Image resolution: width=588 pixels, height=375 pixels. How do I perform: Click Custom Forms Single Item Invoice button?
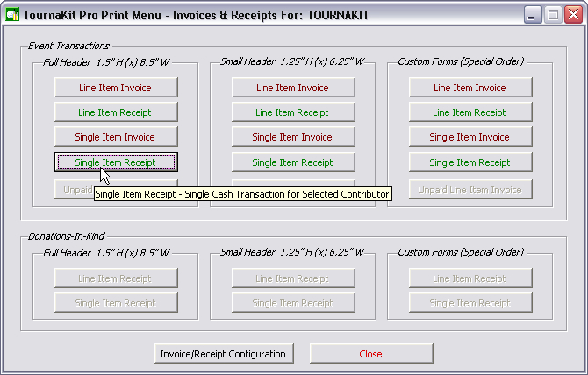470,137
